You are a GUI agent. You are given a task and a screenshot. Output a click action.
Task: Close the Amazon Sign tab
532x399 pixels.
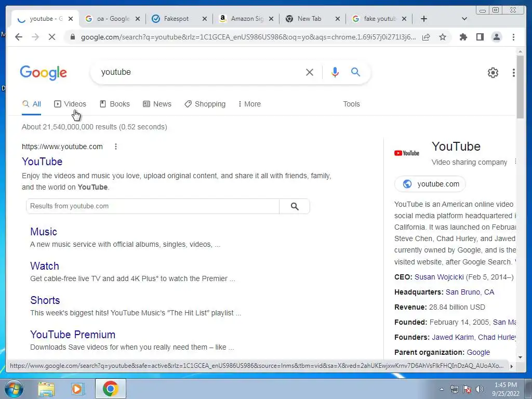(271, 19)
